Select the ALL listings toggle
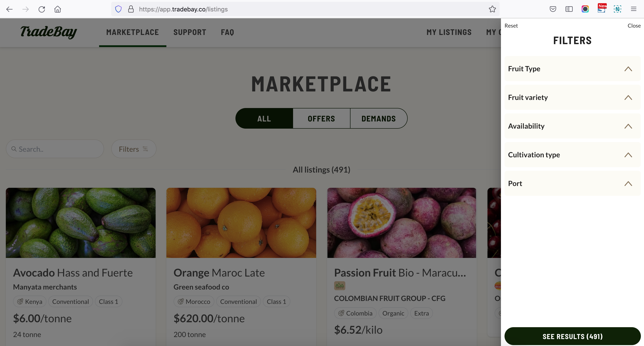 (x=264, y=118)
